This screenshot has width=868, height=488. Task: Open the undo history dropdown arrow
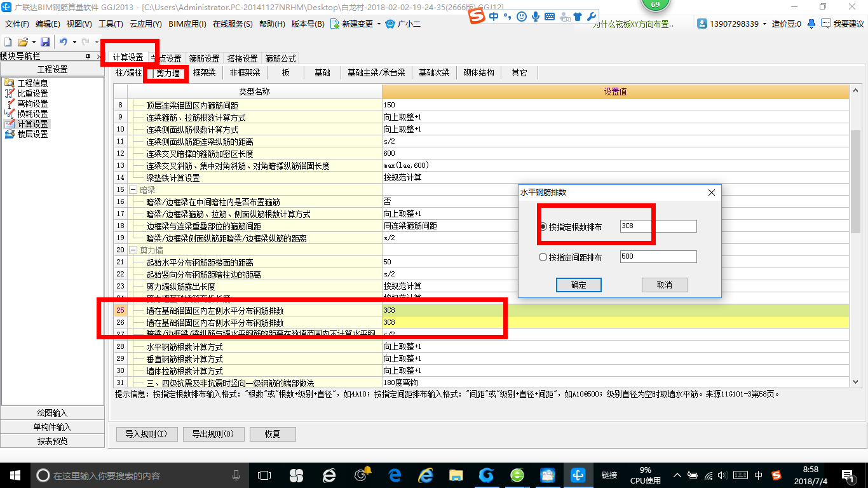74,42
